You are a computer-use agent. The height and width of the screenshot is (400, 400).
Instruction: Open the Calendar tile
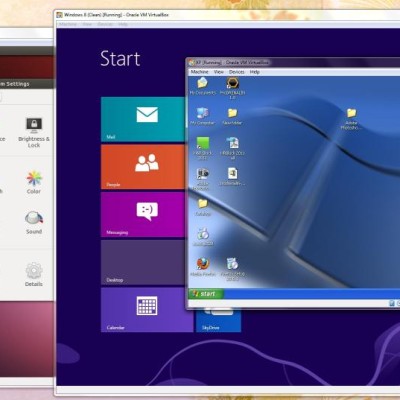click(147, 310)
